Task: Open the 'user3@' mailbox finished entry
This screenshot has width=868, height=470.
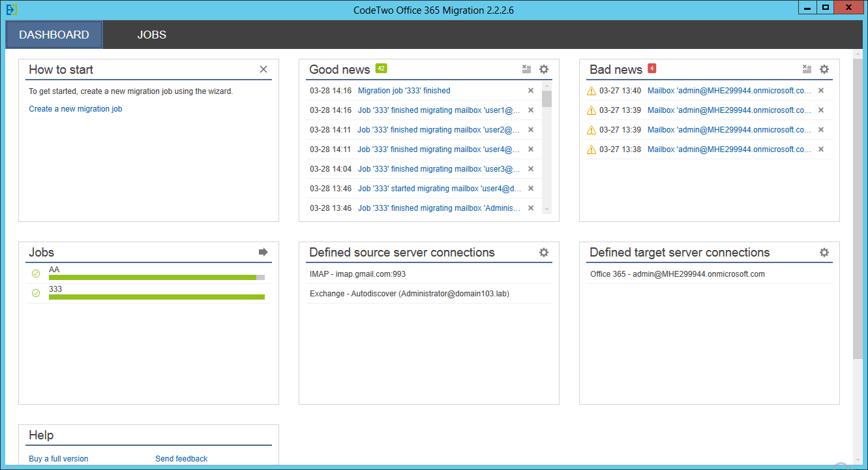Action: pyautogui.click(x=439, y=169)
